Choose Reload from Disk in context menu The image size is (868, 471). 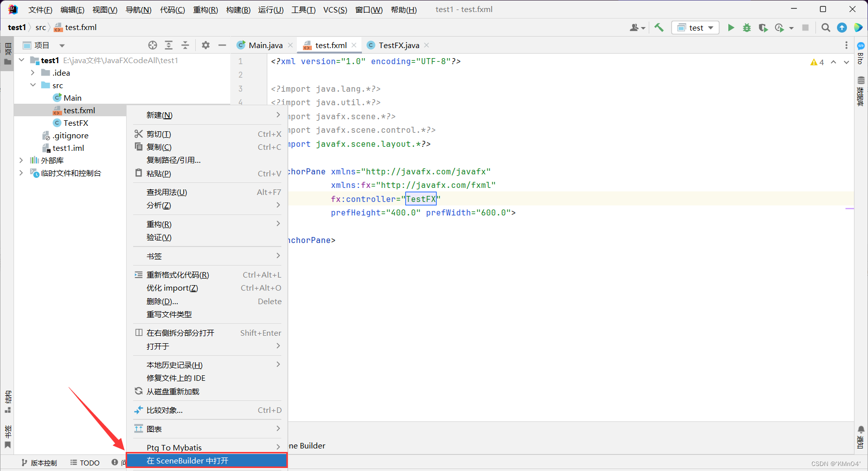[x=207, y=391]
